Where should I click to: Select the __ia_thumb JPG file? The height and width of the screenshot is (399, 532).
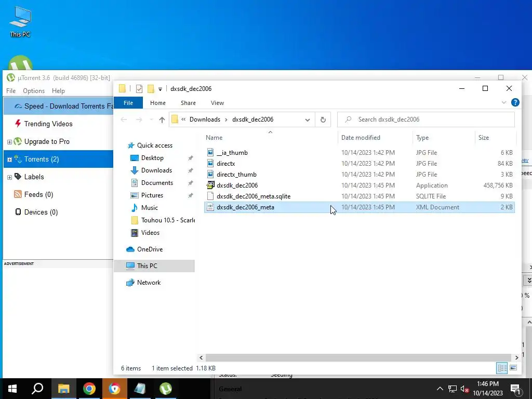360,153
